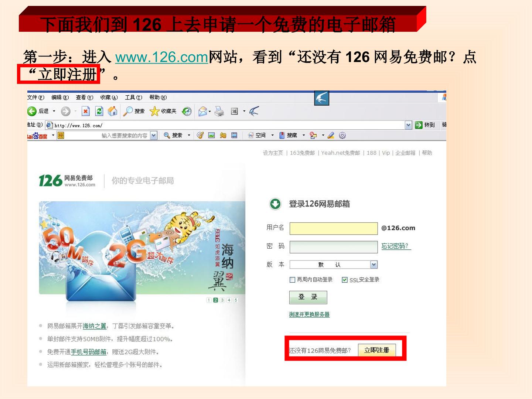Click the Baidu 知 (Zhidao) icon
Screen dimensions: 532x399
point(223,136)
